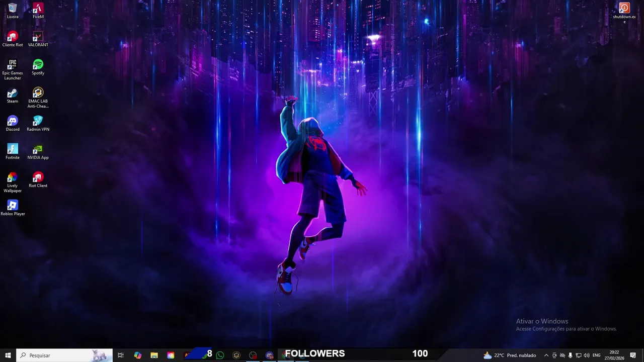The height and width of the screenshot is (362, 644).
Task: Launch Copilot from the taskbar
Action: 138,355
